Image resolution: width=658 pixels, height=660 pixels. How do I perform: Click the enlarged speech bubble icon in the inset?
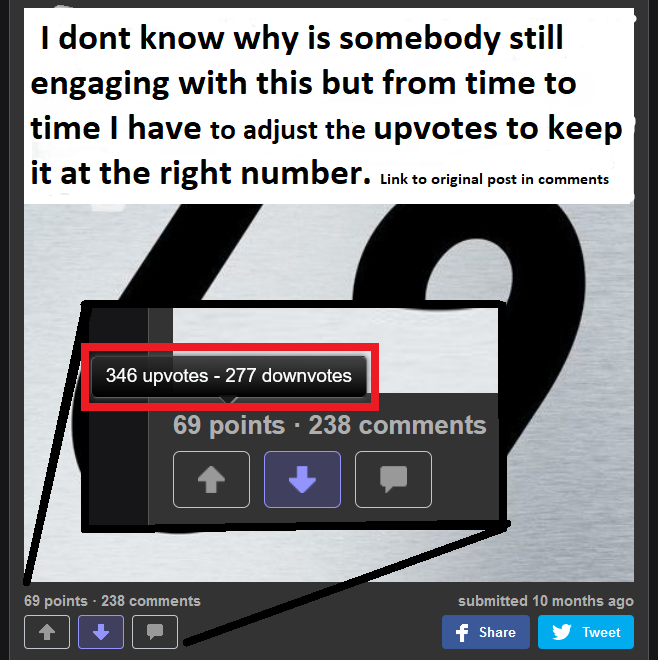click(x=393, y=479)
